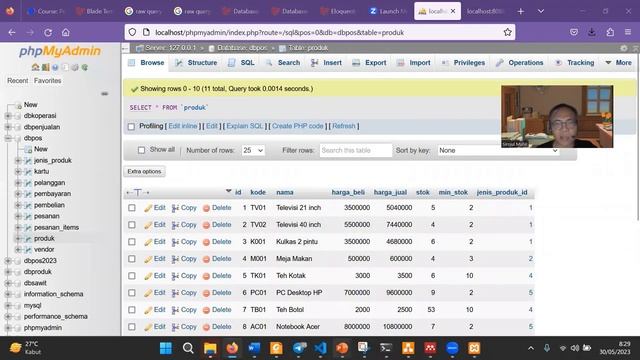Viewport: 640px width, 360px height.
Task: Click the phpMyAdmin home icon
Action: pos(36,67)
